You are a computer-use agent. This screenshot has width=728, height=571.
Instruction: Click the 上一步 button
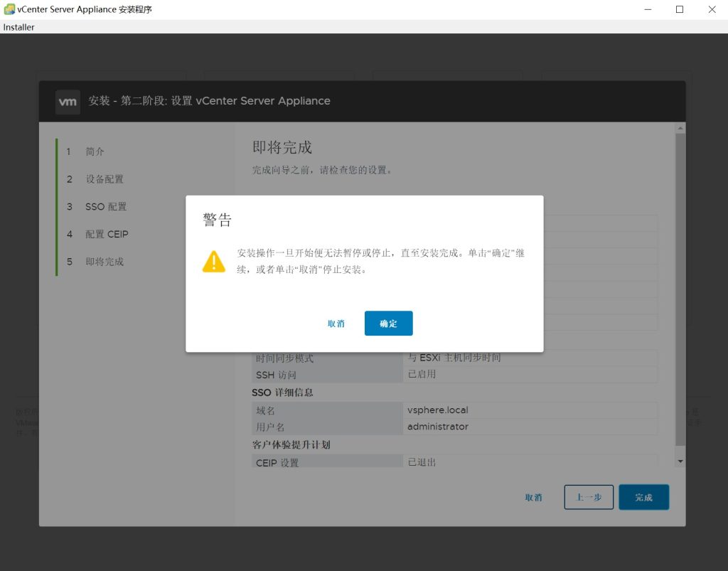[588, 497]
